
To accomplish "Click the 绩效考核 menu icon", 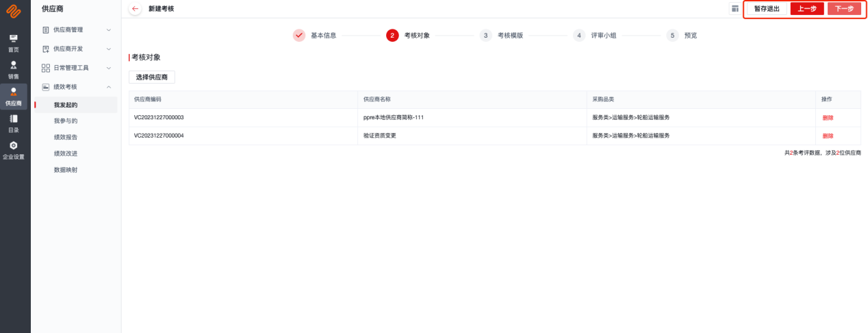I will (46, 87).
